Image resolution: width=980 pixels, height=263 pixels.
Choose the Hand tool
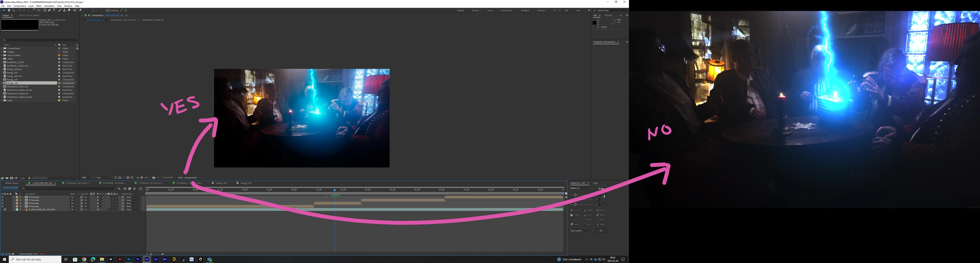click(9, 10)
